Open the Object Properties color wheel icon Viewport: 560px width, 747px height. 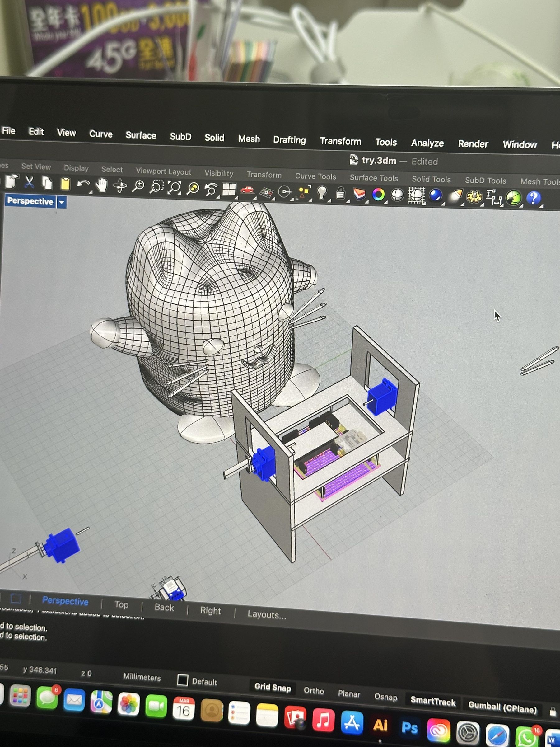(378, 195)
